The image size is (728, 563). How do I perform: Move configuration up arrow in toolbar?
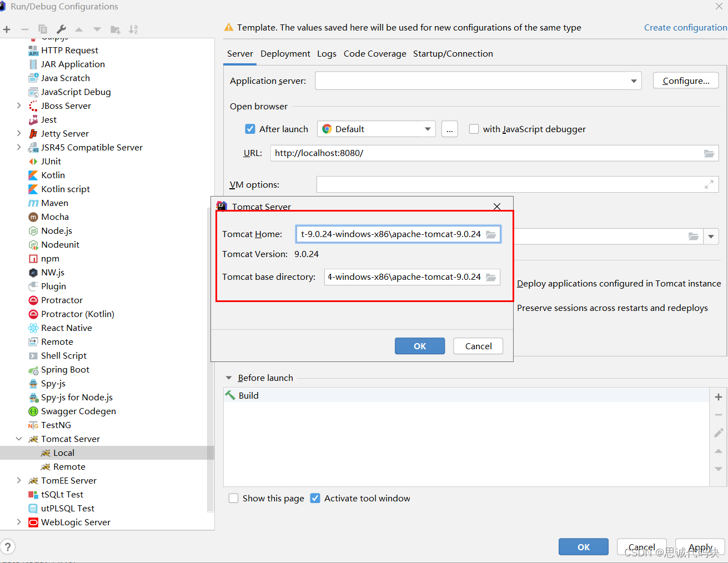pyautogui.click(x=79, y=29)
